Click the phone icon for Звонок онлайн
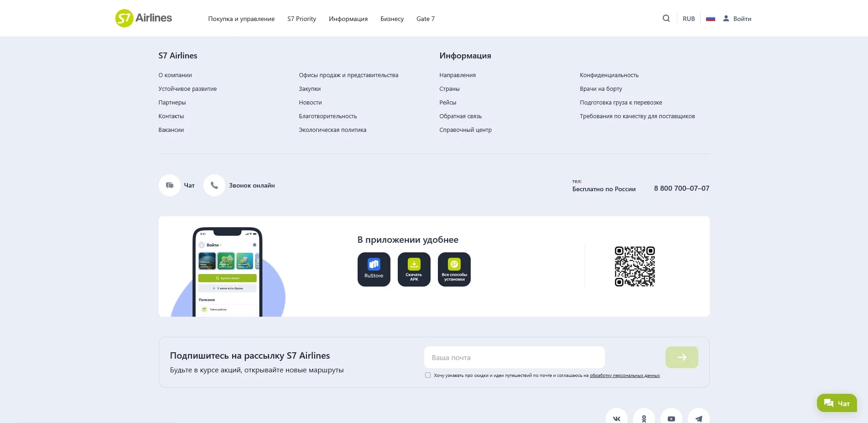Viewport: 868px width, 423px height. [214, 185]
